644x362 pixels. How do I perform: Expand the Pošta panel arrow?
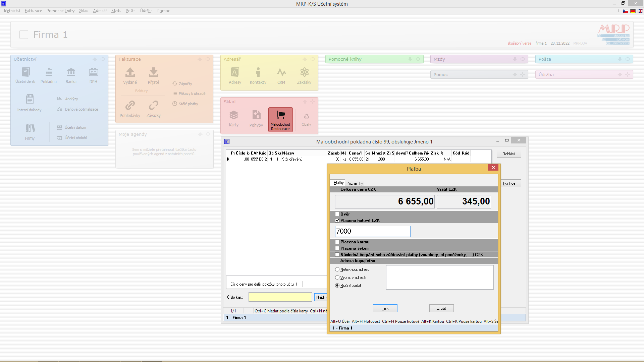(620, 59)
